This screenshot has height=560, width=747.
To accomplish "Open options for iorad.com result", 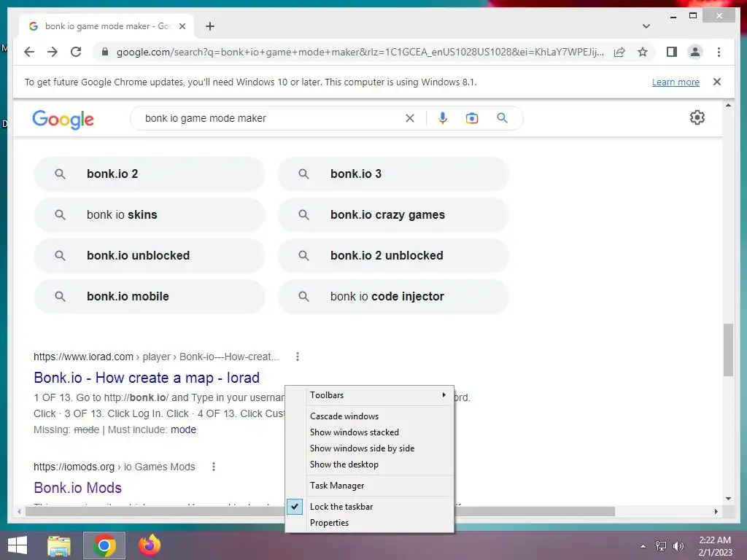I will click(x=298, y=357).
